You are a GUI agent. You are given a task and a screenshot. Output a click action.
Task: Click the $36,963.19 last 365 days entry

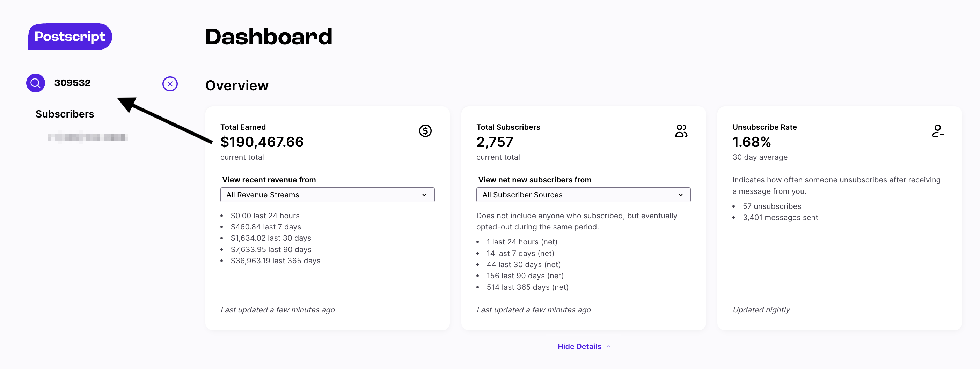click(275, 261)
